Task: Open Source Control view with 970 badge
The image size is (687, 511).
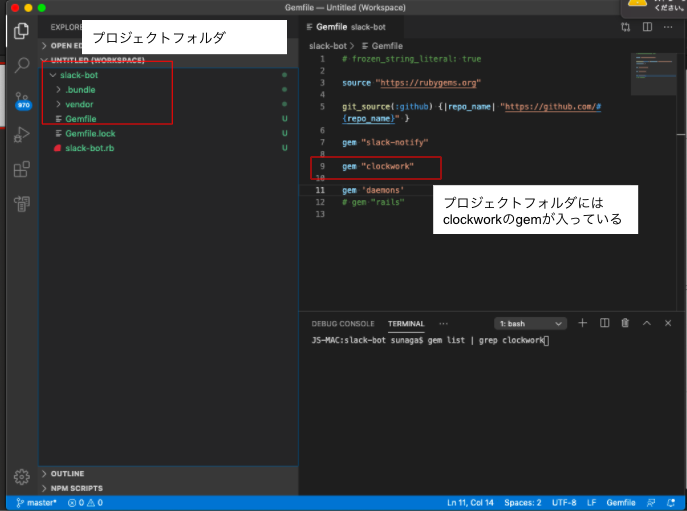Action: [x=22, y=100]
